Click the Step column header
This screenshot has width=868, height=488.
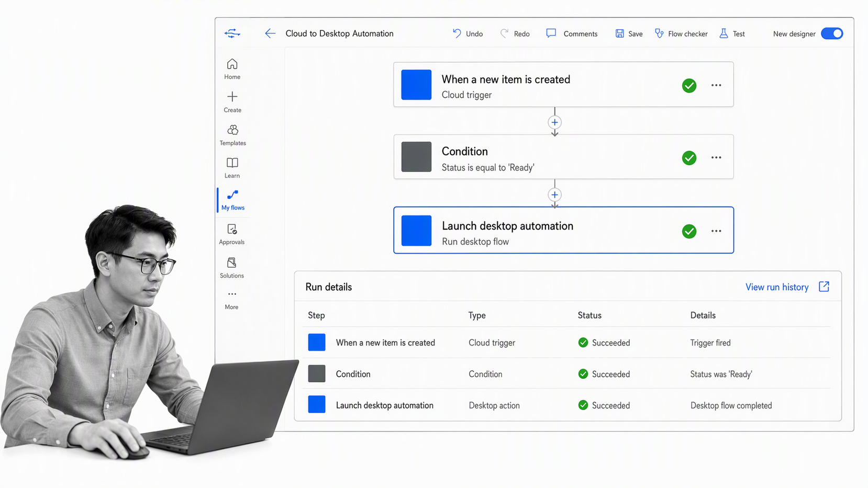click(x=316, y=315)
